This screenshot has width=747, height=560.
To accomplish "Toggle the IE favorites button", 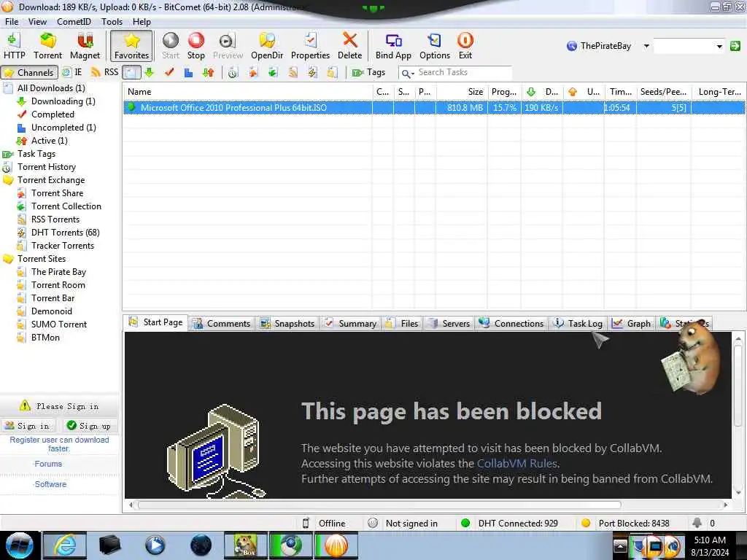I will point(72,72).
